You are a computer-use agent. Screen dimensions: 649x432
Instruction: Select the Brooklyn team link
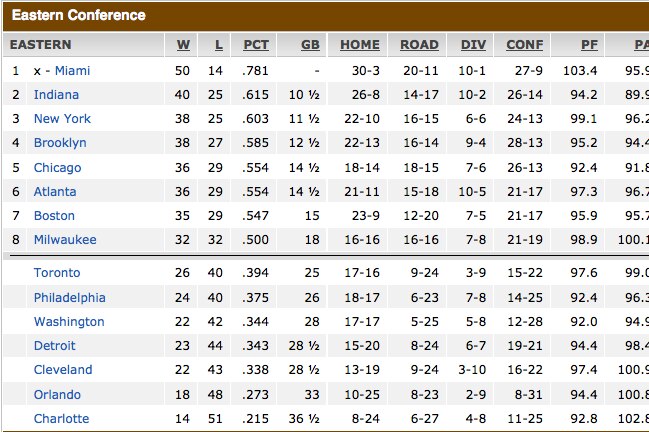(60, 143)
